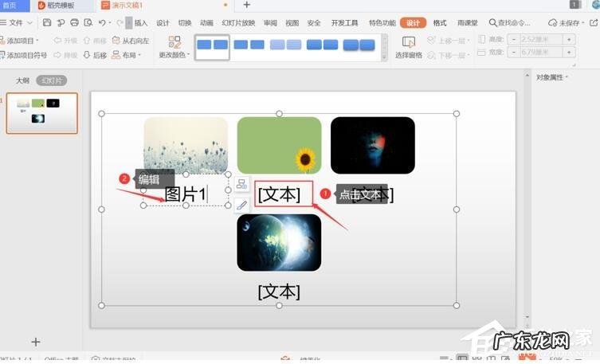Click the save icon in quick toolbar

(47, 22)
